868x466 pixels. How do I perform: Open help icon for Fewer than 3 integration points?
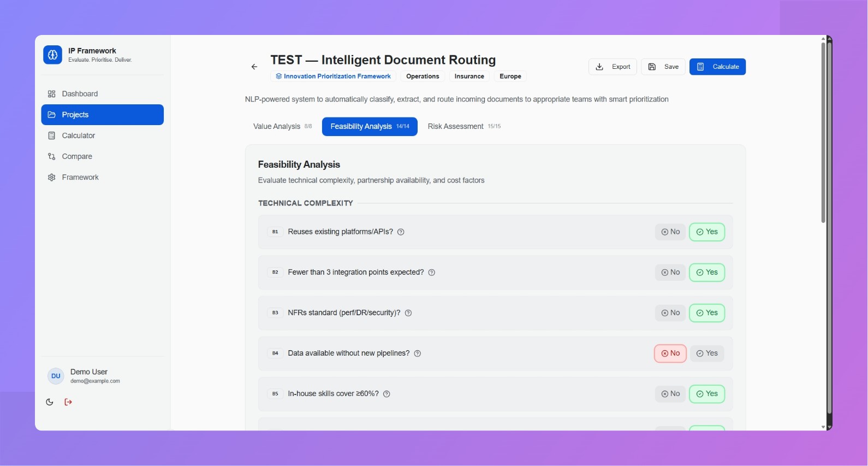[432, 273]
